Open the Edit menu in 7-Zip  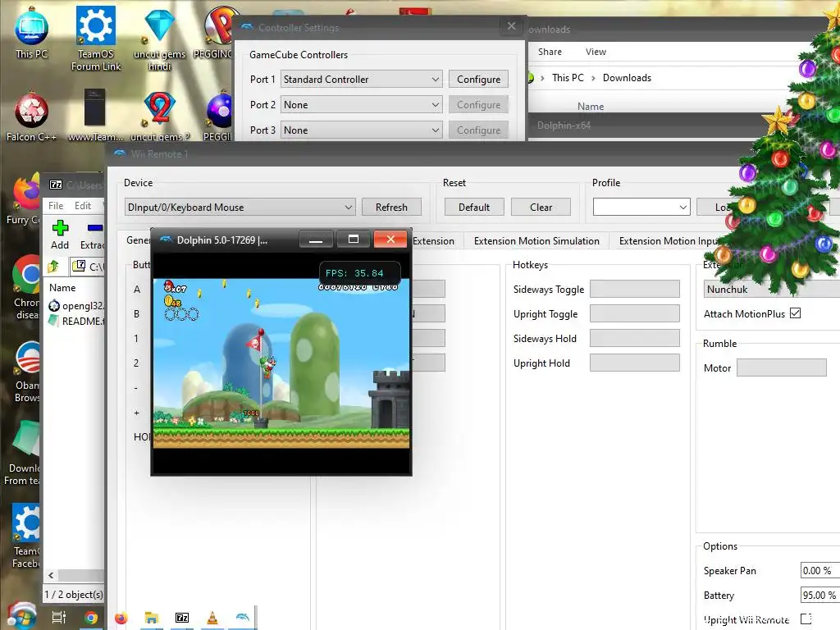(83, 206)
